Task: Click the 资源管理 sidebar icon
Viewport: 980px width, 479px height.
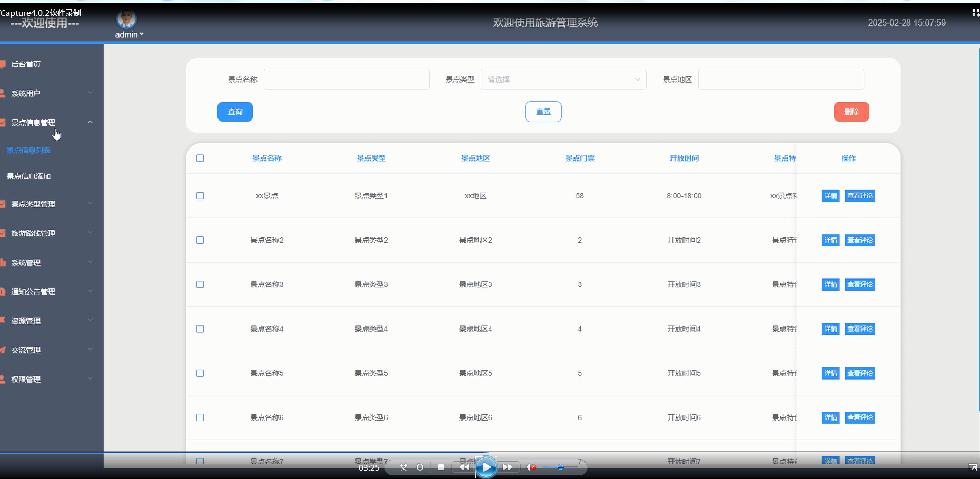Action: [x=3, y=321]
